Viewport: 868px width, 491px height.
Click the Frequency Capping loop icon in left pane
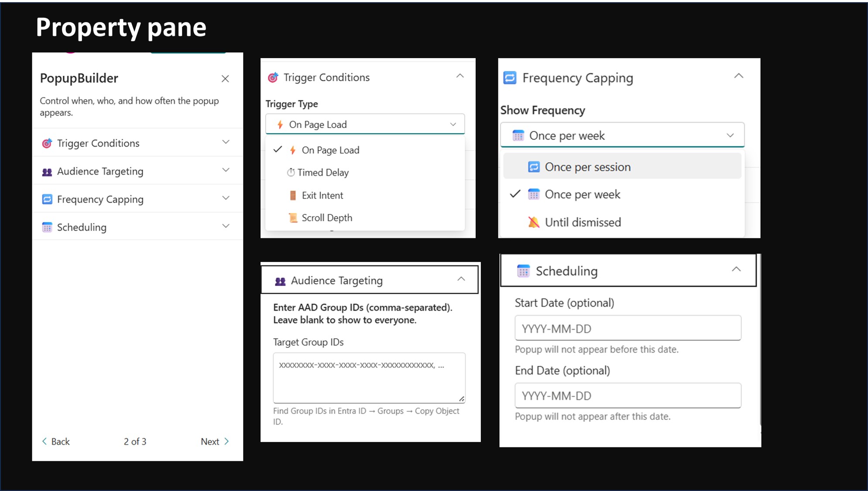[x=47, y=199]
